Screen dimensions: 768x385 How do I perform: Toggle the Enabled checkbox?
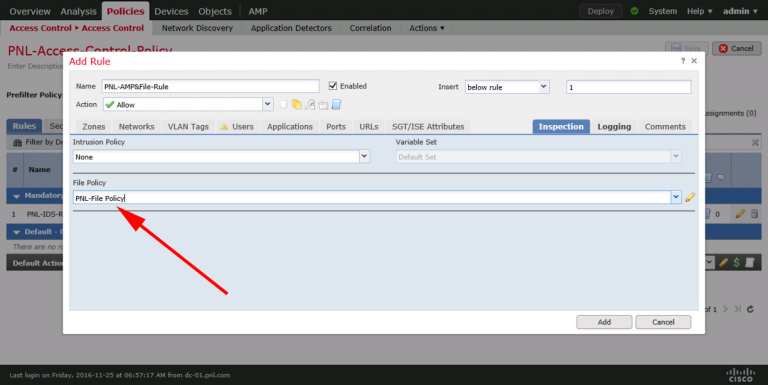[333, 86]
